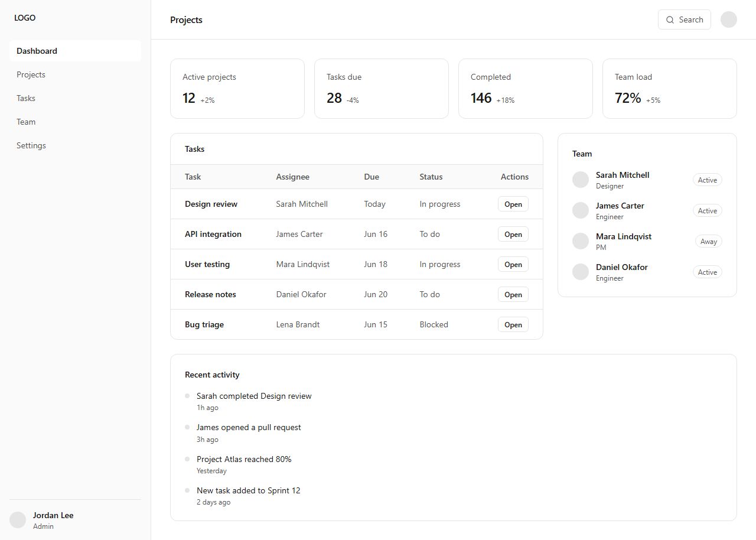
Task: Click the 'Blocked' status cell
Action: 434,324
